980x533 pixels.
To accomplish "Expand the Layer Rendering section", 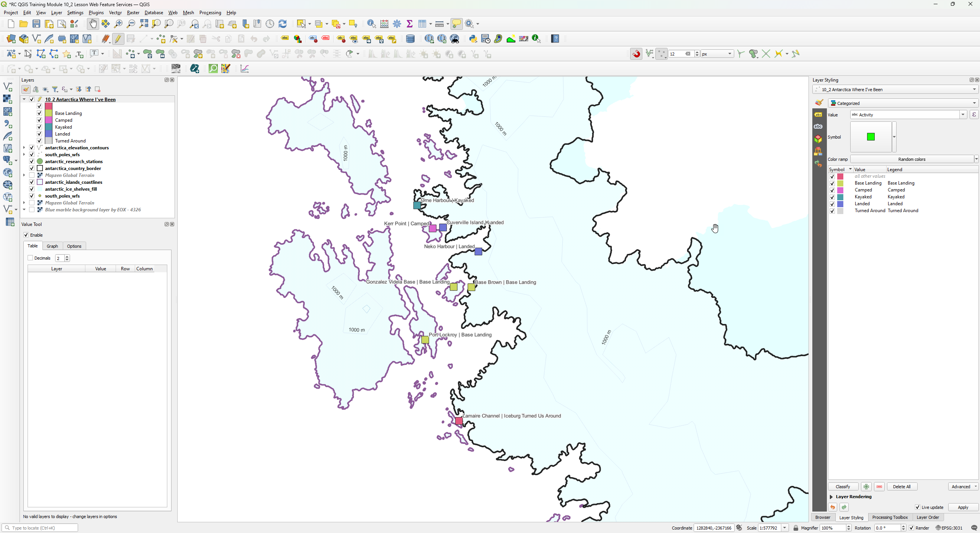I will tap(831, 497).
